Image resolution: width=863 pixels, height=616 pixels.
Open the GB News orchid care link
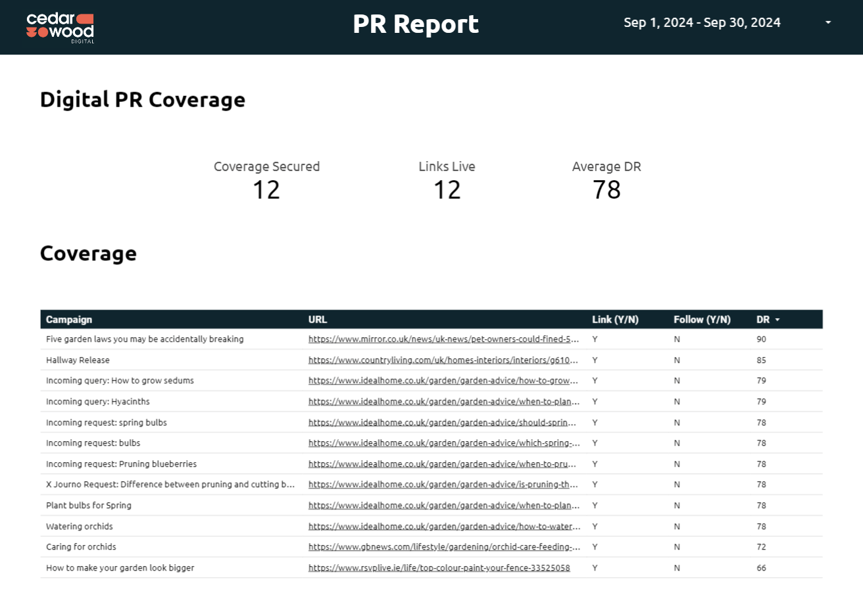[444, 547]
